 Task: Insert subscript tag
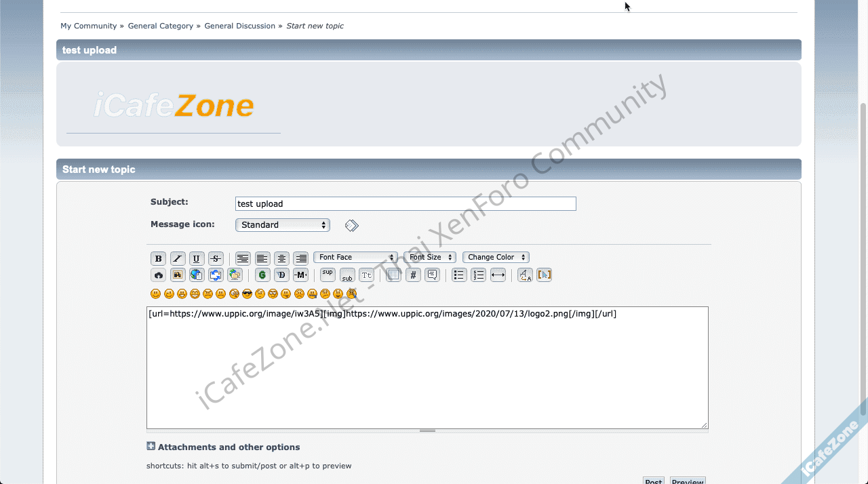point(347,275)
